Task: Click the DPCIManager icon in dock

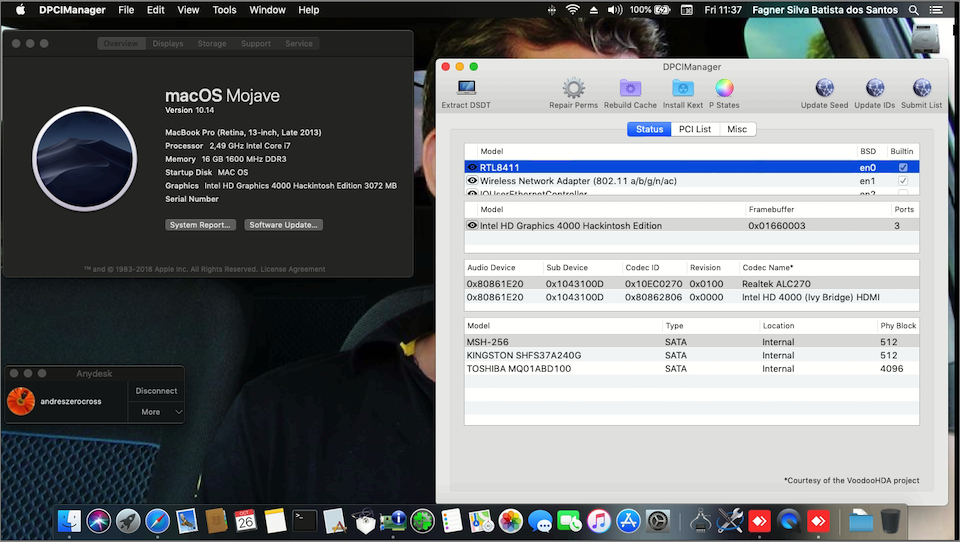Action: [393, 521]
